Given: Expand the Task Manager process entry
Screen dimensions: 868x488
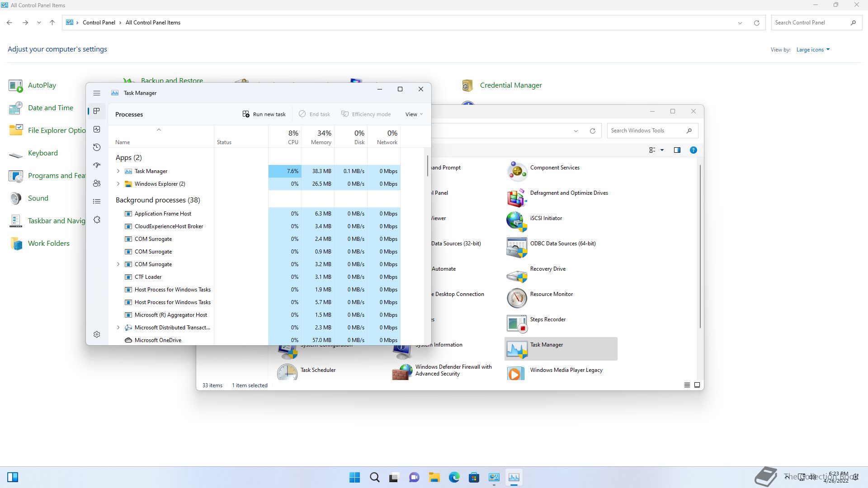Looking at the screenshot, I should coord(118,171).
